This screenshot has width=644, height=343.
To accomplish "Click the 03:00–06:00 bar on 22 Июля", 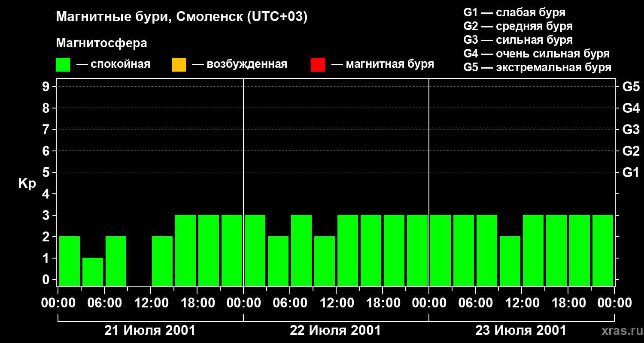I will click(278, 261).
